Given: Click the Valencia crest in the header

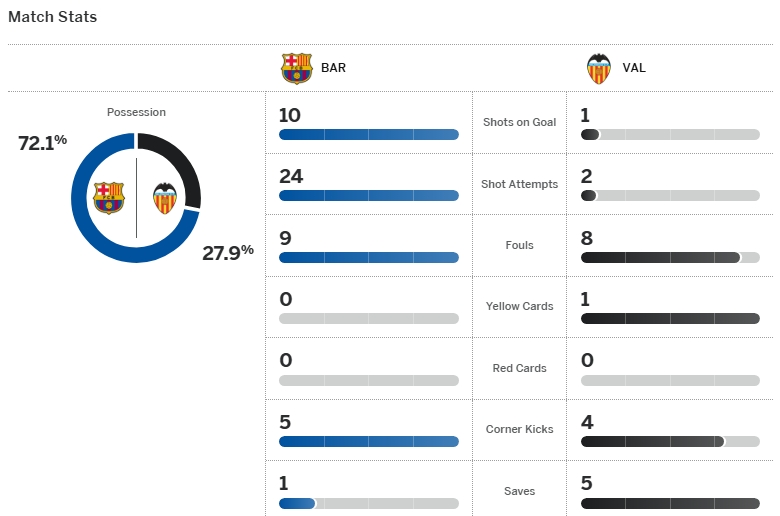Looking at the screenshot, I should click(598, 68).
